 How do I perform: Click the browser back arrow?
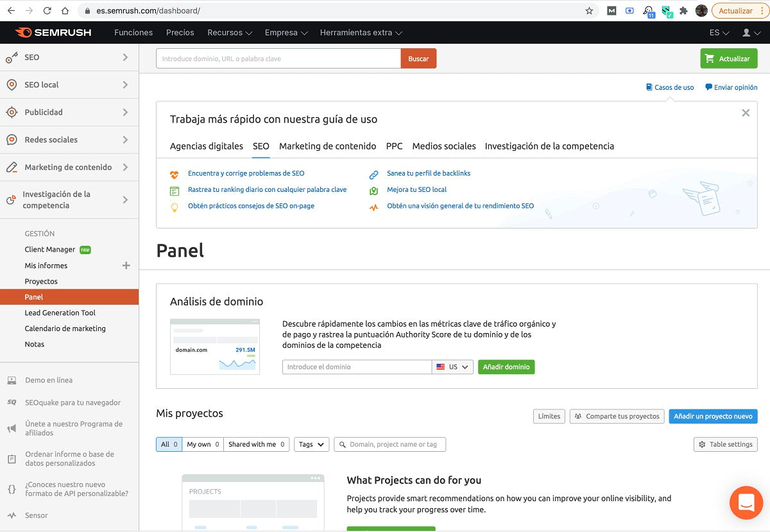coord(12,11)
